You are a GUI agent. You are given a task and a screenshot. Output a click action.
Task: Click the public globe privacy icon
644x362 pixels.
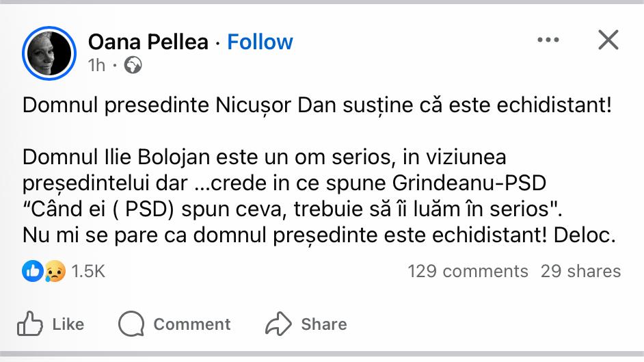[x=134, y=66]
